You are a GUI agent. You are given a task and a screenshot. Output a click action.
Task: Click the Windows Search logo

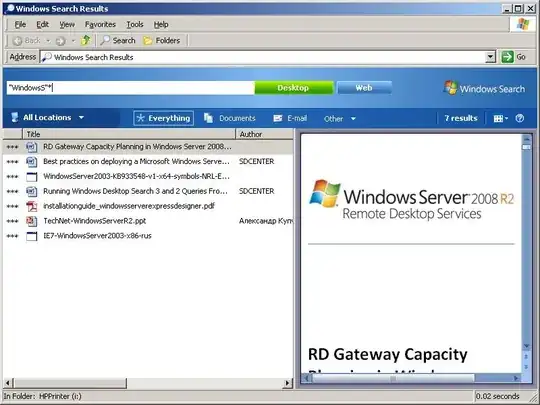484,88
